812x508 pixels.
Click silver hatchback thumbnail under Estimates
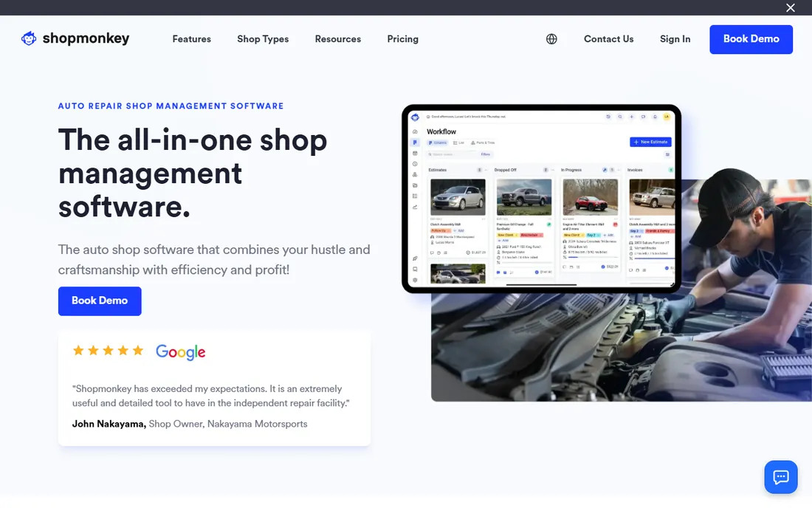click(x=458, y=197)
